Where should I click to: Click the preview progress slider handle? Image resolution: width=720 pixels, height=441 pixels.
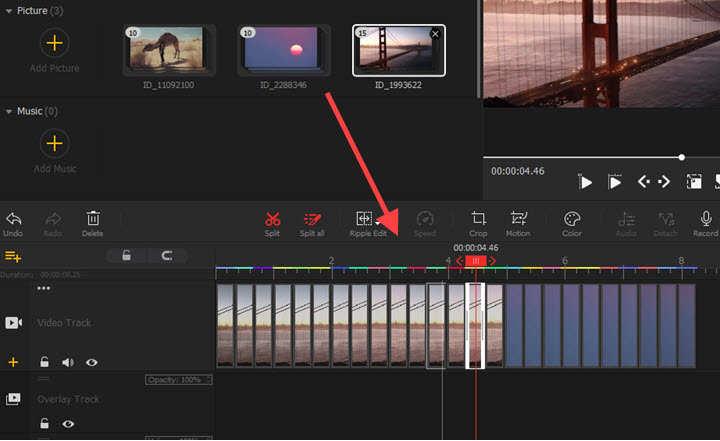682,158
